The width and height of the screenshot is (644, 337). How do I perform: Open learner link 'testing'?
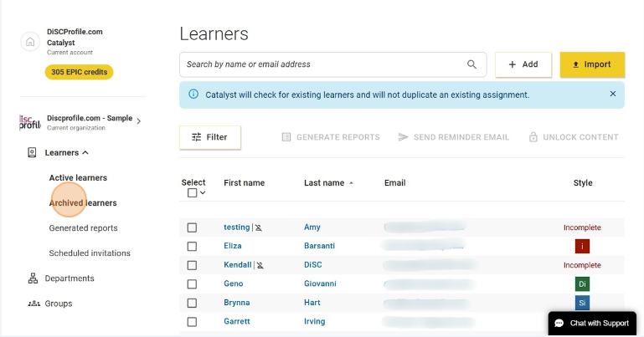236,227
